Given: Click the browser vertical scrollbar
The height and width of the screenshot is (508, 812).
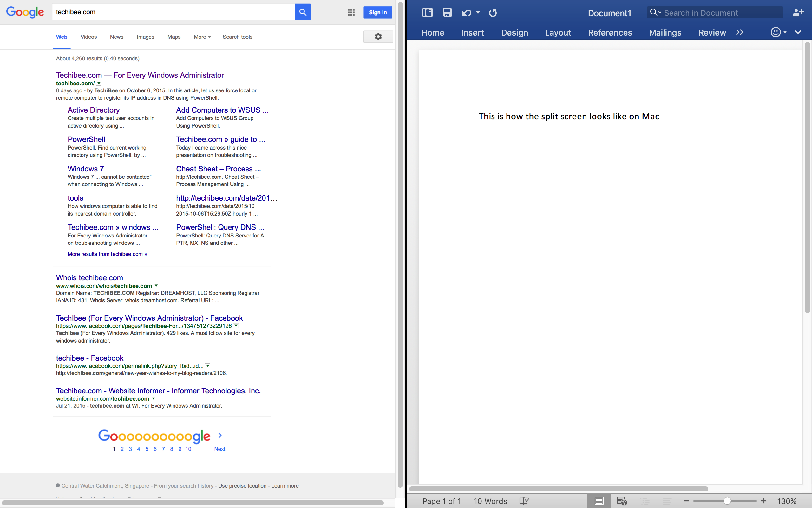Looking at the screenshot, I should coord(400,245).
